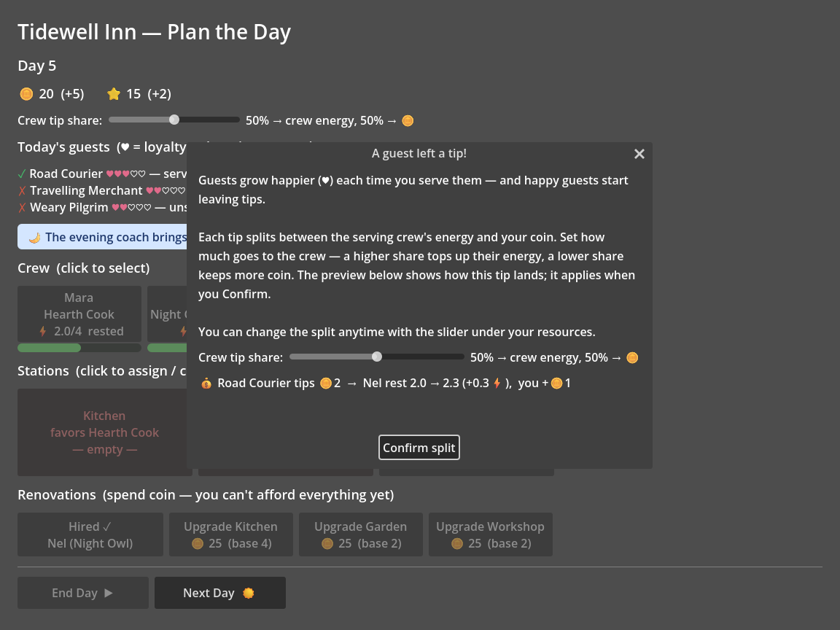The image size is (840, 630).
Task: Toggle the Road Courier guest checkmark
Action: point(21,174)
